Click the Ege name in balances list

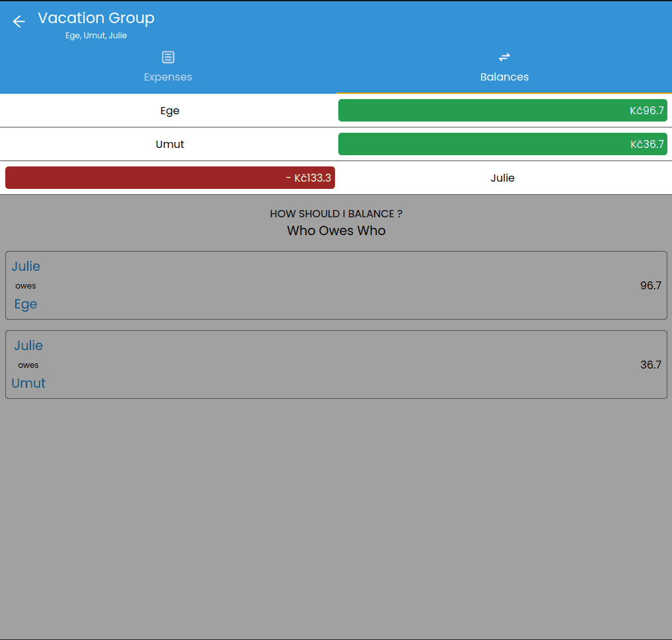tap(170, 110)
